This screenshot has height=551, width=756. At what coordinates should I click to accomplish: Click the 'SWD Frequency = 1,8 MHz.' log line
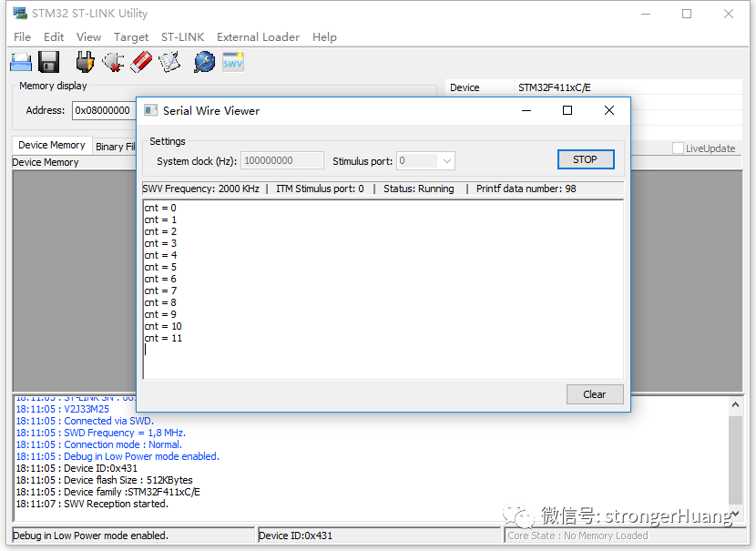101,433
